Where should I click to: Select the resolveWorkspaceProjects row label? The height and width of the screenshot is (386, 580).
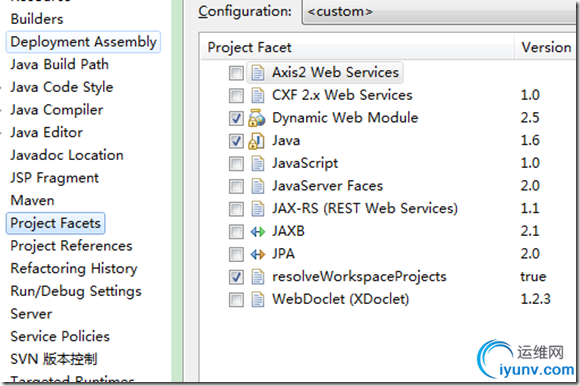coord(359,277)
